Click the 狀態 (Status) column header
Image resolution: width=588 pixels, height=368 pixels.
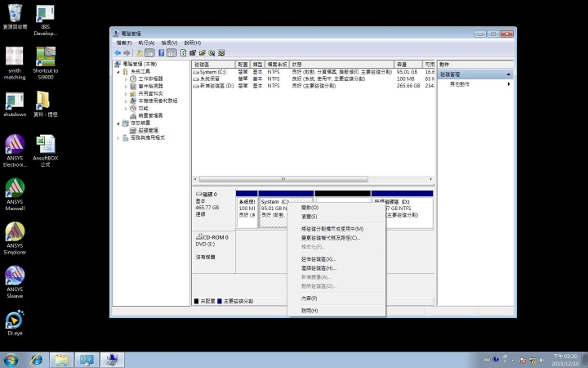click(x=341, y=65)
